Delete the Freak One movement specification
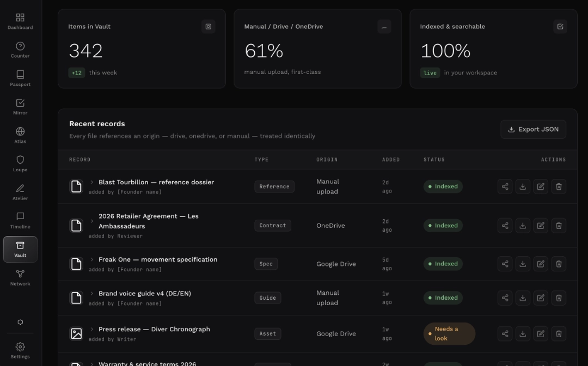Viewport: 588px width, 366px height. [x=559, y=264]
